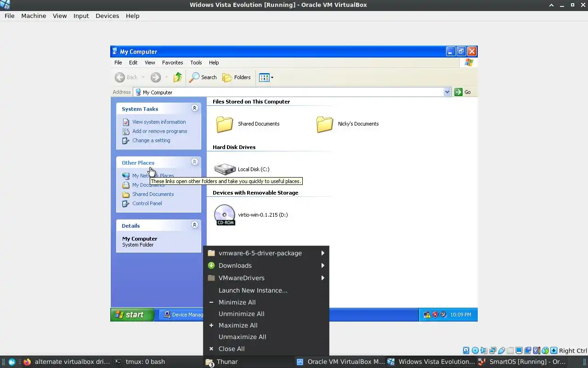This screenshot has height=368, width=588.
Task: Collapse the Other Places panel
Action: click(194, 161)
